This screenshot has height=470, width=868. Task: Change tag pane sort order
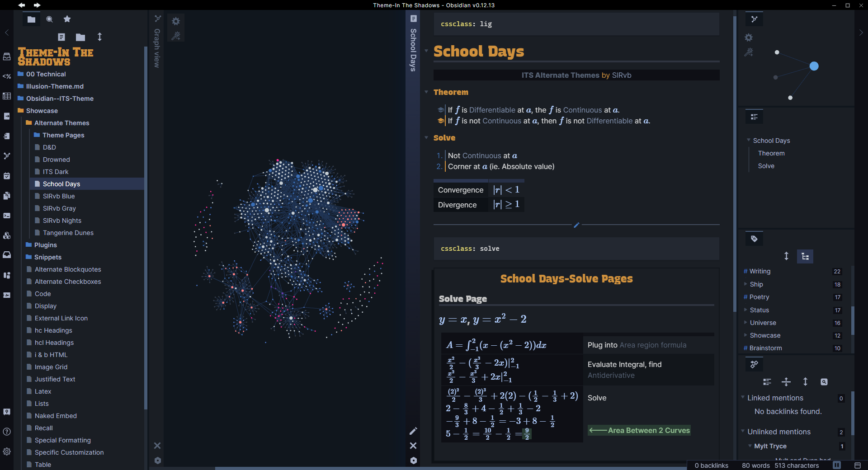point(786,256)
